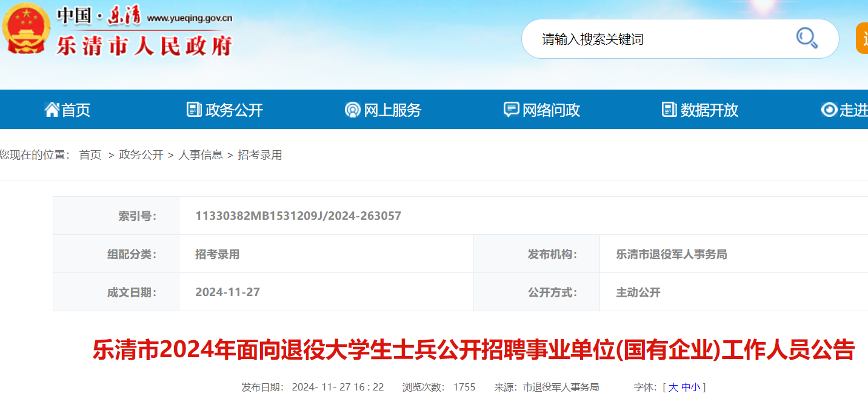Click the document icon beside 政务公开
Image resolution: width=868 pixels, height=402 pixels.
pyautogui.click(x=194, y=110)
